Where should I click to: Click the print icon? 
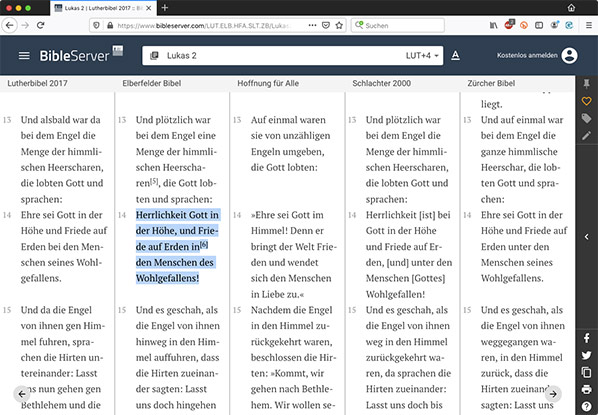(587, 389)
